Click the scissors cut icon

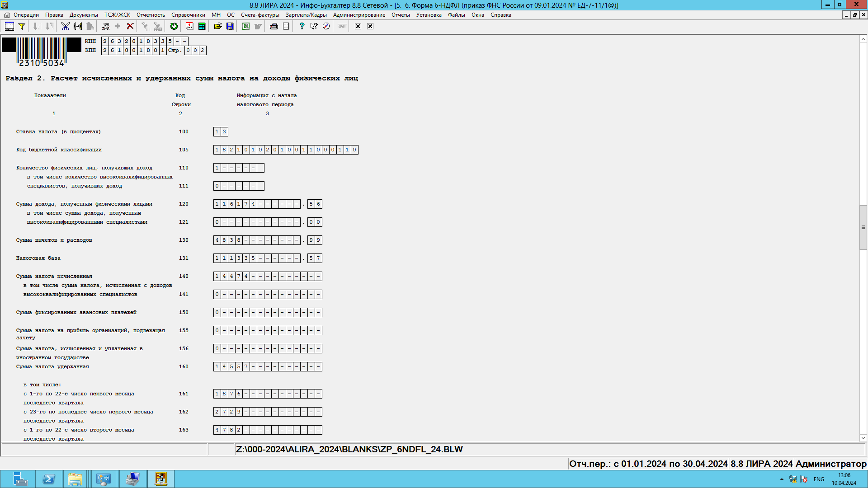[x=66, y=26]
